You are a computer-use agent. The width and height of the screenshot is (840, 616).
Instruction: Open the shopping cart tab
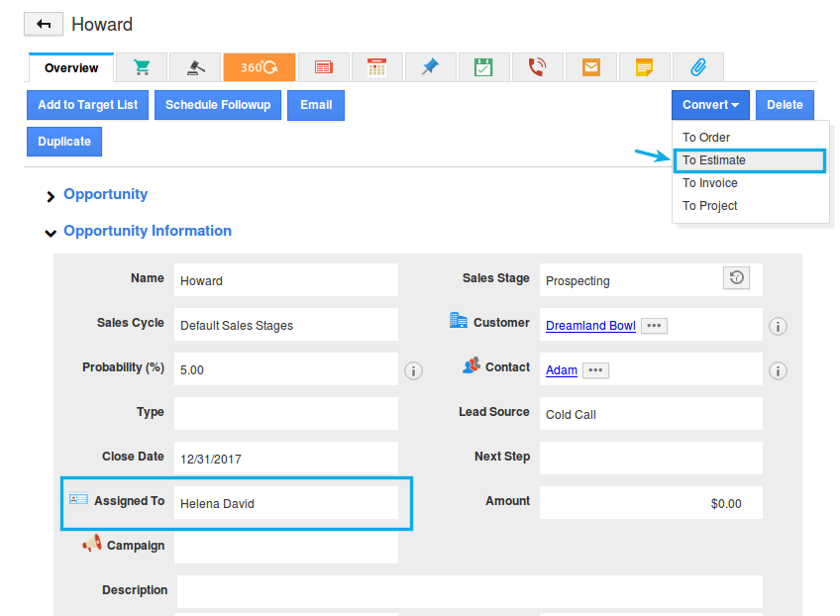pyautogui.click(x=142, y=67)
